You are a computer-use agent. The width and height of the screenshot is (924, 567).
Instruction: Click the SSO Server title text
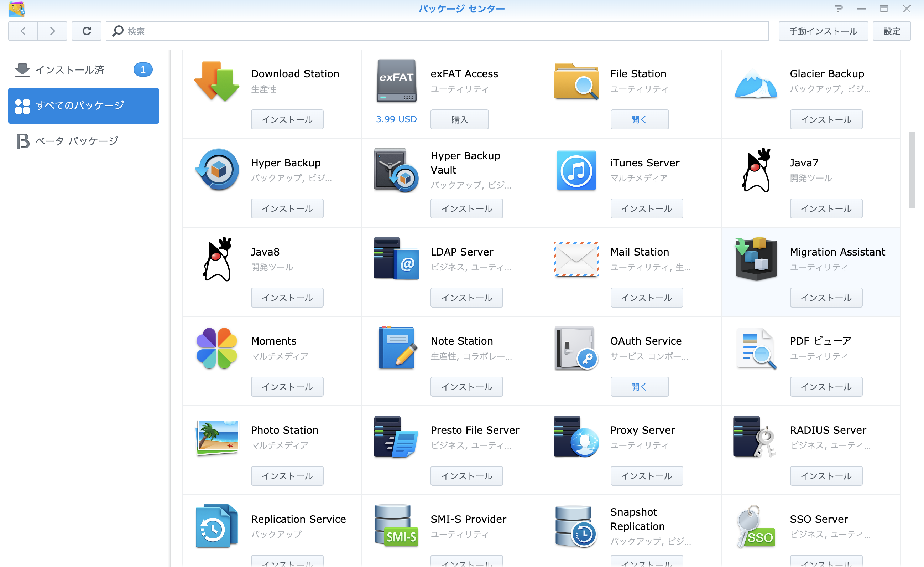[x=819, y=519]
